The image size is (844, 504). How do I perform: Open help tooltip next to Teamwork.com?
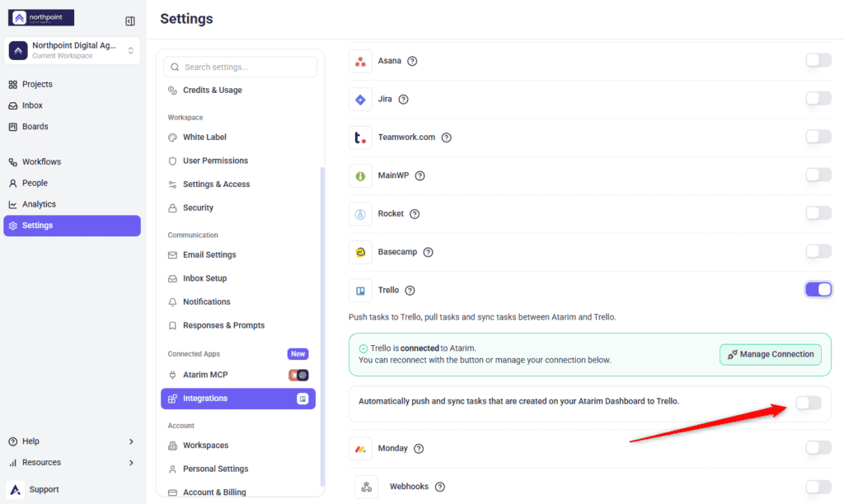coord(446,138)
